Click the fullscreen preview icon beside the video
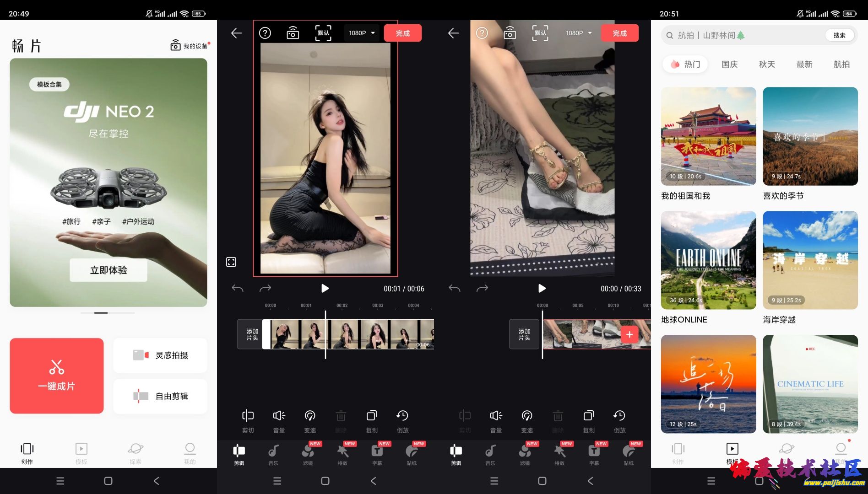The width and height of the screenshot is (868, 494). point(231,262)
